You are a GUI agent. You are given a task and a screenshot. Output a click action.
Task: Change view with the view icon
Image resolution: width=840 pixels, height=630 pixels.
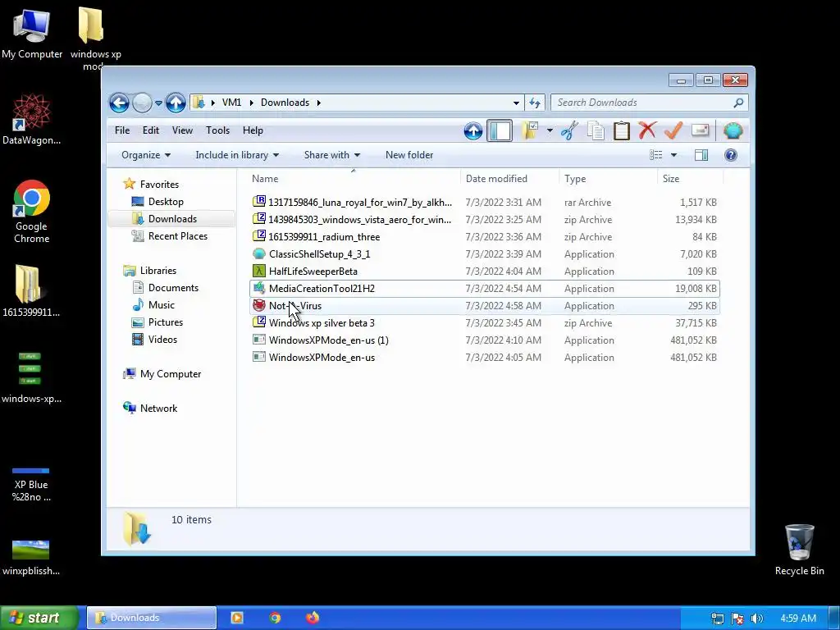(656, 155)
